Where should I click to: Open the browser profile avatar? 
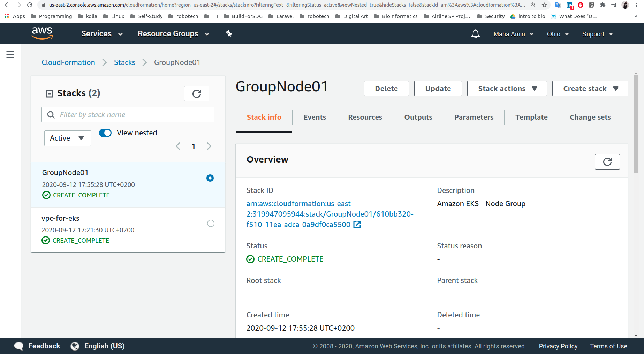point(626,5)
